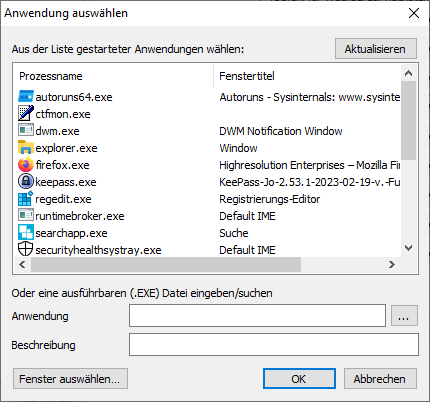Screen dimensions: 430x402
Task: Select the KeePass lock icon
Action: point(26,182)
